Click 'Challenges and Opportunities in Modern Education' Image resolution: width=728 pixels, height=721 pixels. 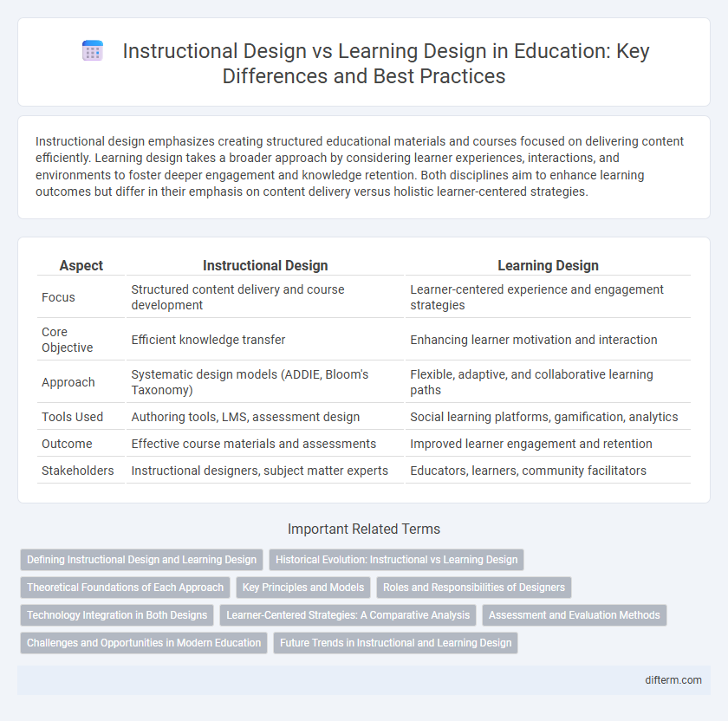pos(144,643)
